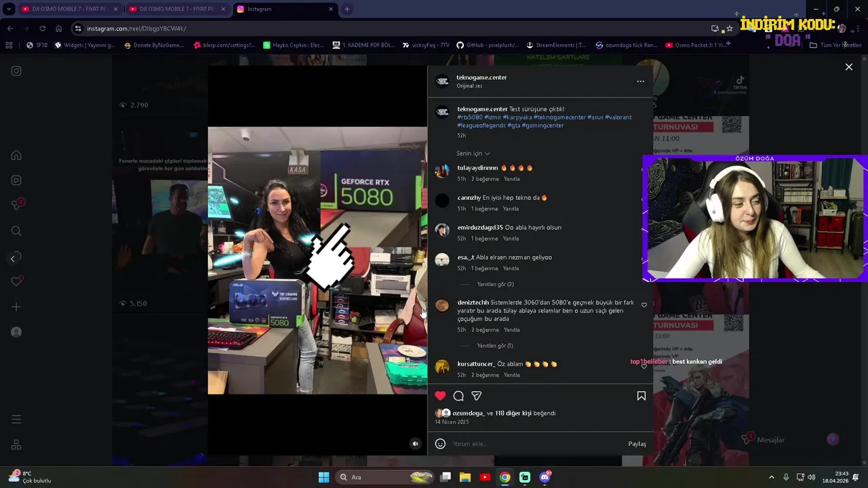Open the Donate ByNoGame bookmark
The width and height of the screenshot is (868, 488).
pyautogui.click(x=153, y=45)
